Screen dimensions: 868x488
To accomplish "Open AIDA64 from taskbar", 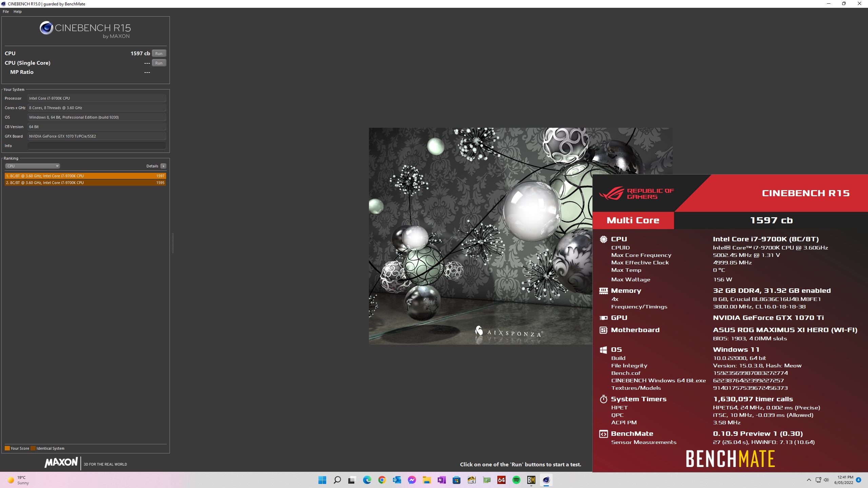I will tap(501, 480).
